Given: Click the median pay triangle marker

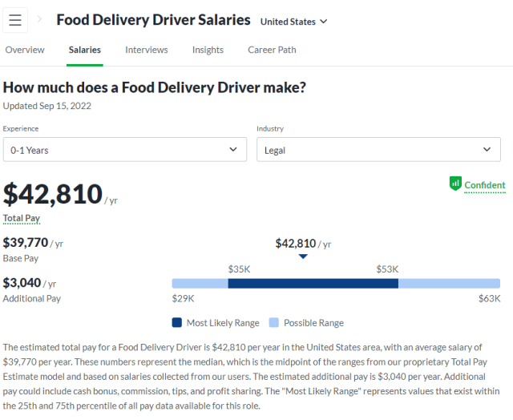Looking at the screenshot, I should (303, 256).
